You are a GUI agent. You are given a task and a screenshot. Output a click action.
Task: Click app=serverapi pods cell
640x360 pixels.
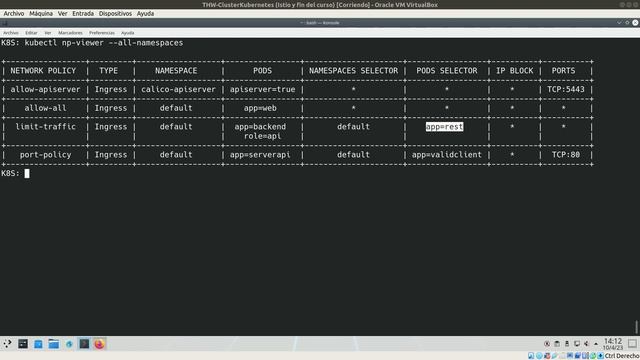point(260,155)
